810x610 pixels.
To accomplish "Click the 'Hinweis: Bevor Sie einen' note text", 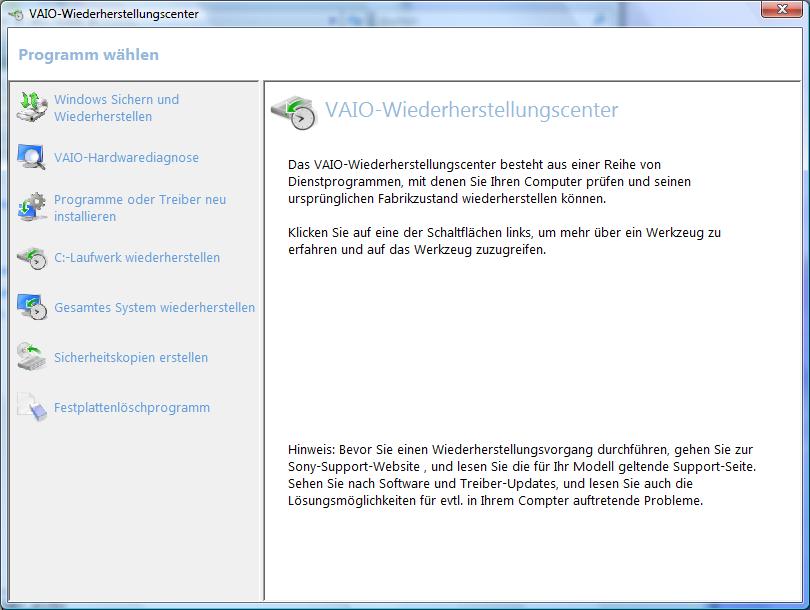I will click(x=522, y=475).
